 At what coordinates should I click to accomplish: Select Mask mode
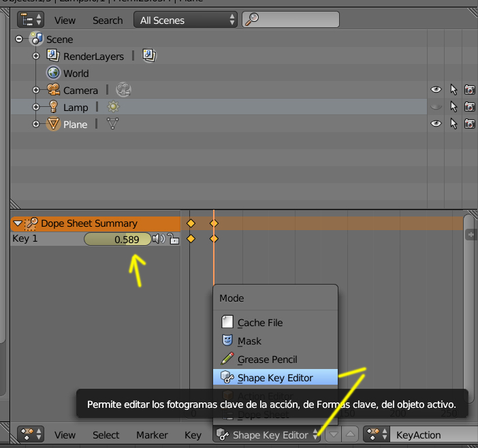click(276, 340)
